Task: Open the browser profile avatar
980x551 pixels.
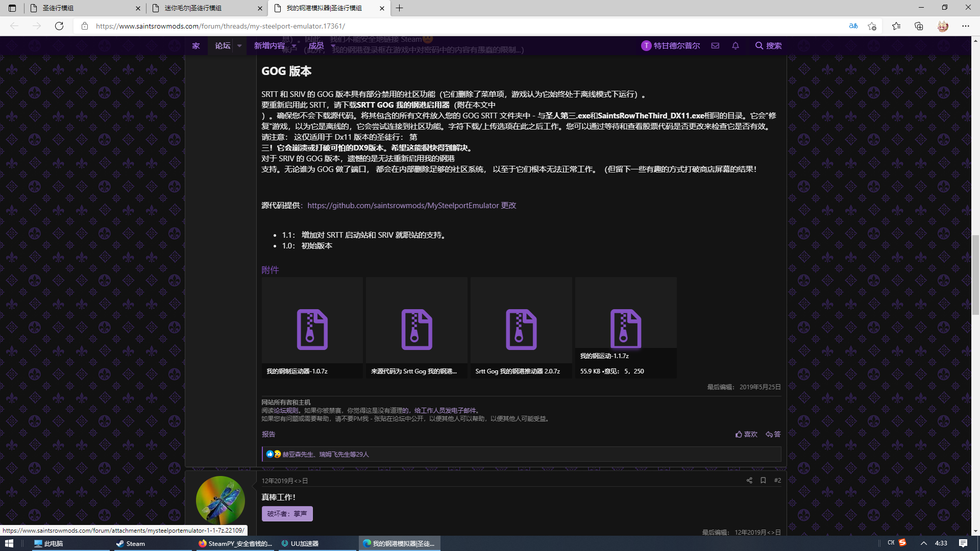Action: point(943,26)
